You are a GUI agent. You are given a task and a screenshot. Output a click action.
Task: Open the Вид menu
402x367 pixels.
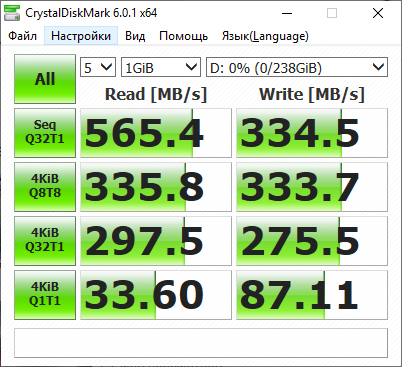[x=135, y=36]
